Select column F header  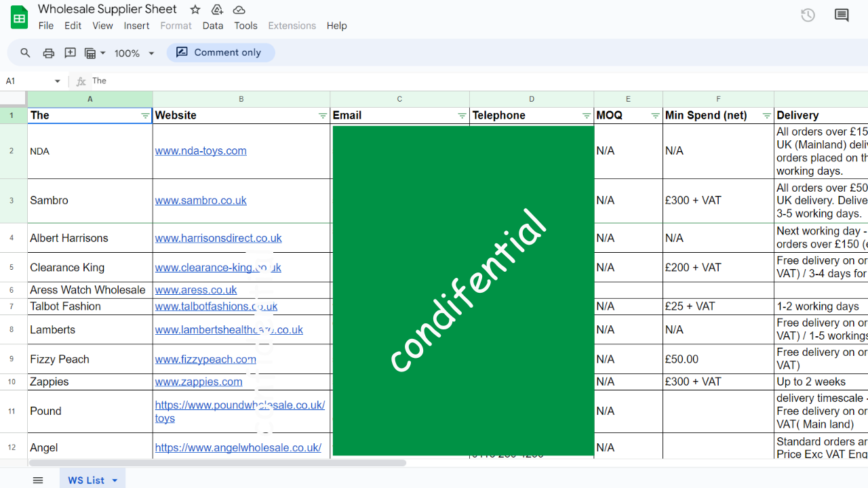tap(719, 99)
